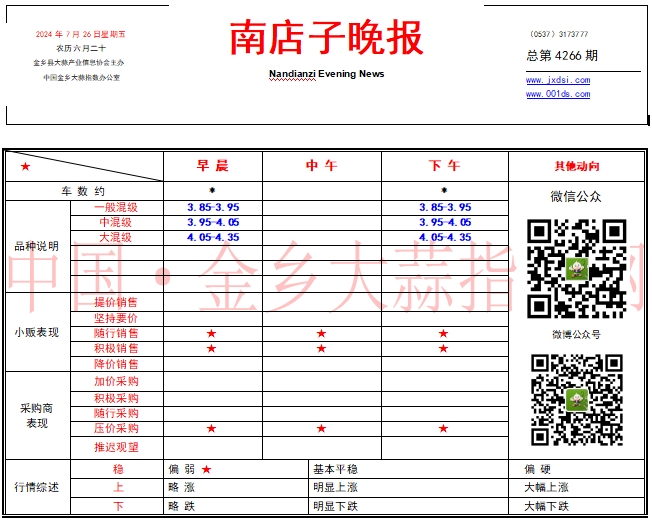Click the 略跌 cell

[x=181, y=506]
